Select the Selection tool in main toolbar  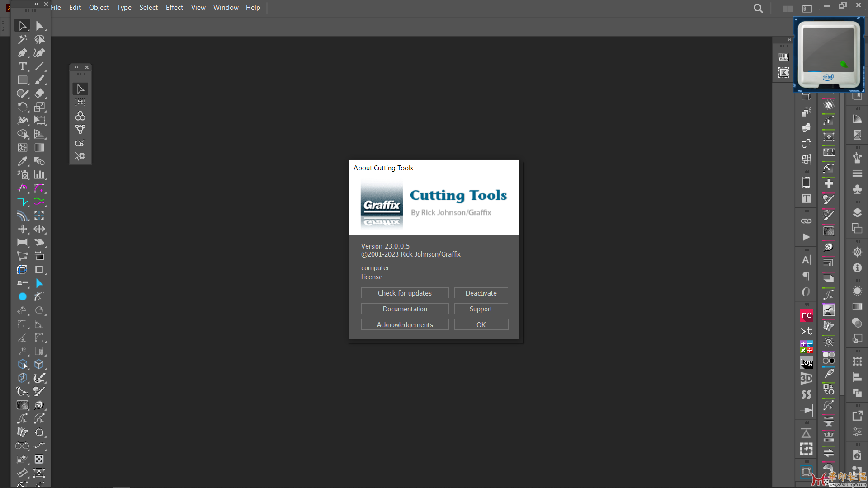point(22,26)
